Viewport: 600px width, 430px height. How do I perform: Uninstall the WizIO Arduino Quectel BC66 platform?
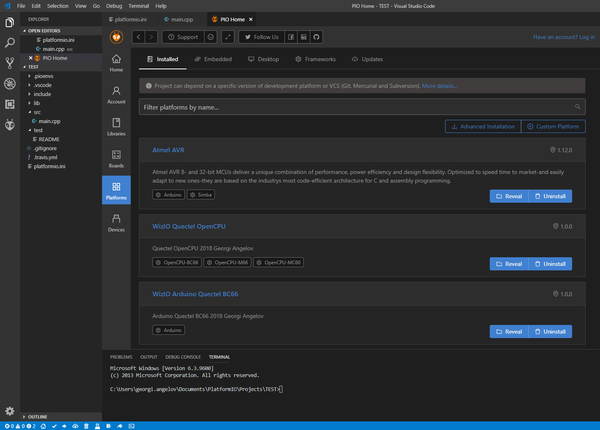click(x=550, y=332)
